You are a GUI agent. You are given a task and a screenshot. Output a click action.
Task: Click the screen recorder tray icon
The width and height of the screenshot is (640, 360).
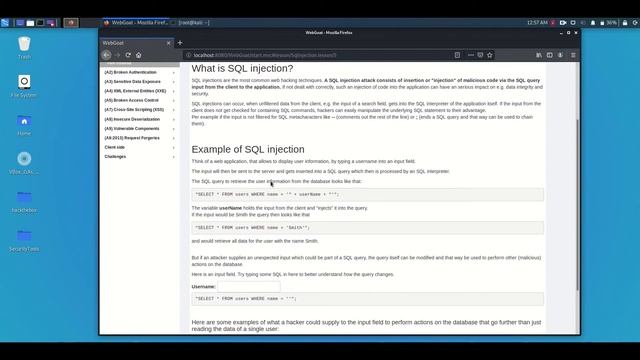pos(563,23)
